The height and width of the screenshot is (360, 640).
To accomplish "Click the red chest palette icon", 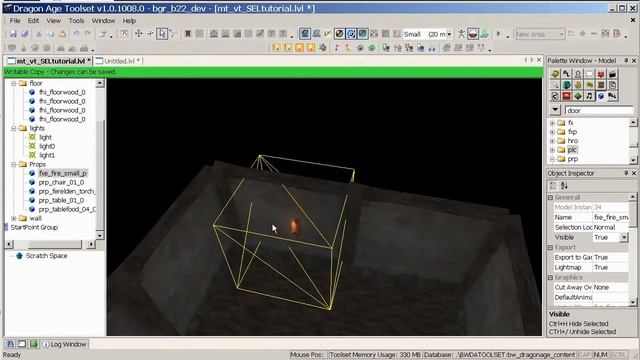I will pyautogui.click(x=566, y=96).
